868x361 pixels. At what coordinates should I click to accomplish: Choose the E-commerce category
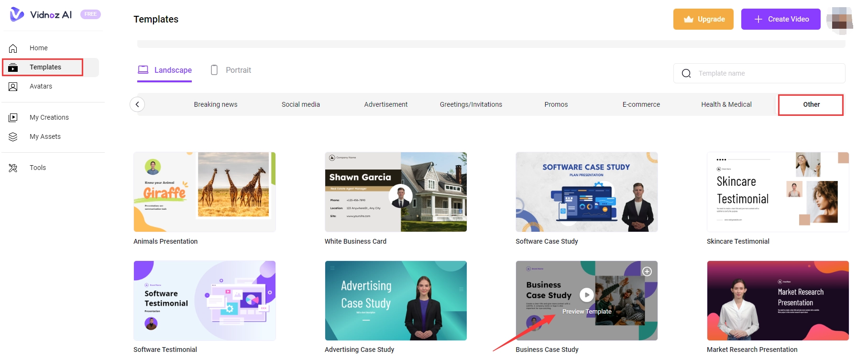(641, 104)
